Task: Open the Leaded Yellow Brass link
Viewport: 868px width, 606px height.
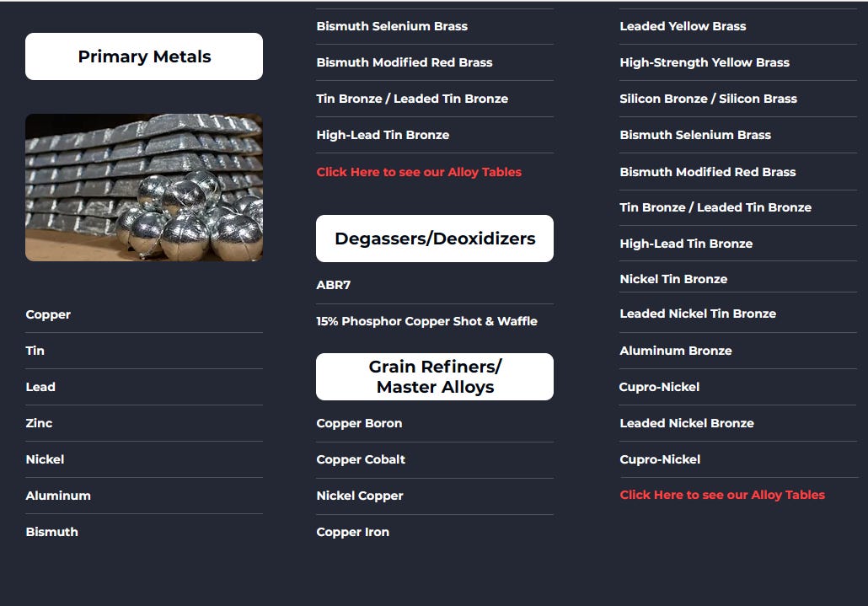Action: (x=683, y=26)
